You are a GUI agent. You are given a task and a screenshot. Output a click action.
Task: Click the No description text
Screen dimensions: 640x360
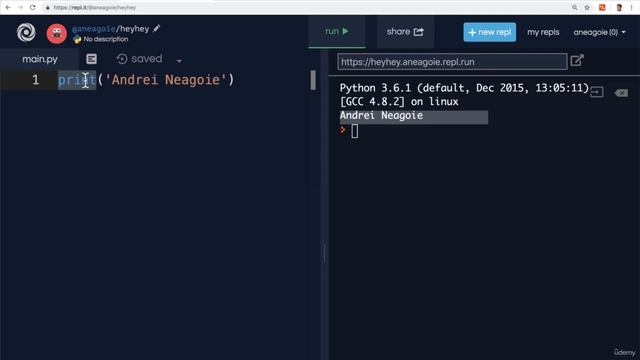(106, 39)
